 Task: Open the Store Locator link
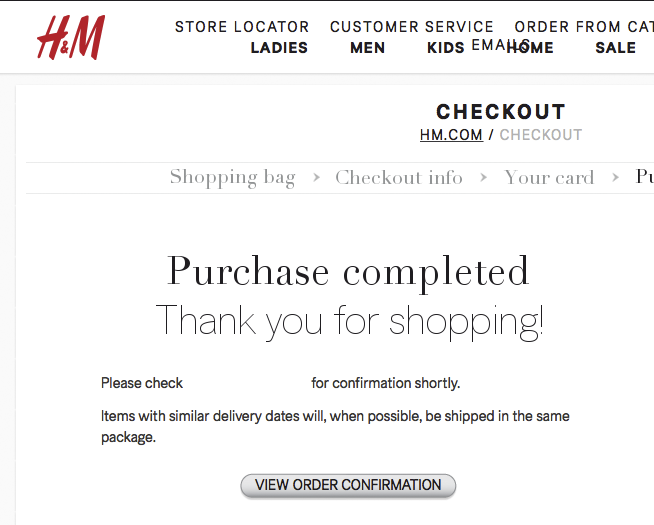(x=242, y=27)
